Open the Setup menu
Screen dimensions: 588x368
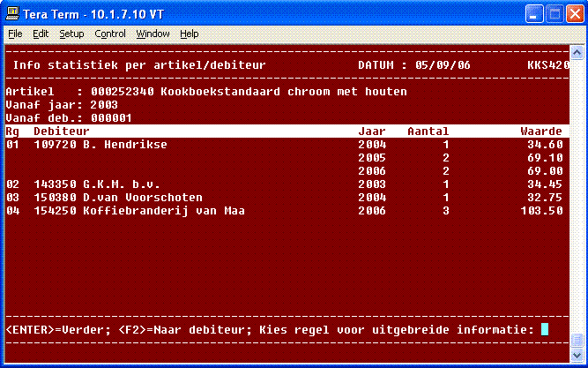[x=71, y=34]
